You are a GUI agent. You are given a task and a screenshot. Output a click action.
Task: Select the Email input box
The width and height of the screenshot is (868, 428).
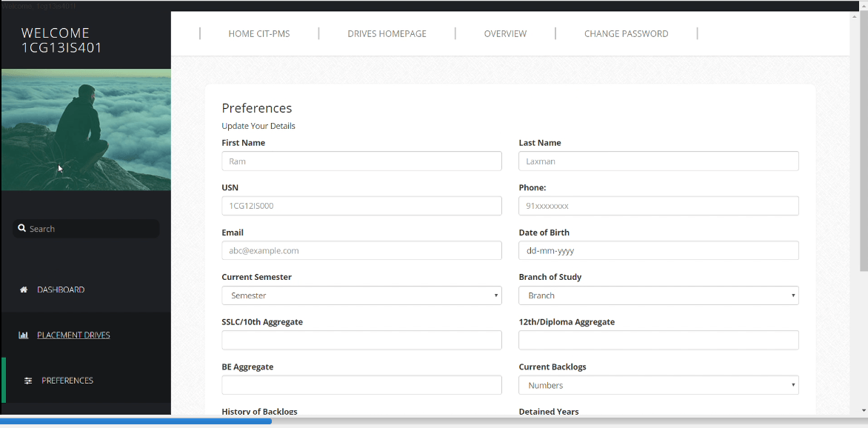coord(361,250)
